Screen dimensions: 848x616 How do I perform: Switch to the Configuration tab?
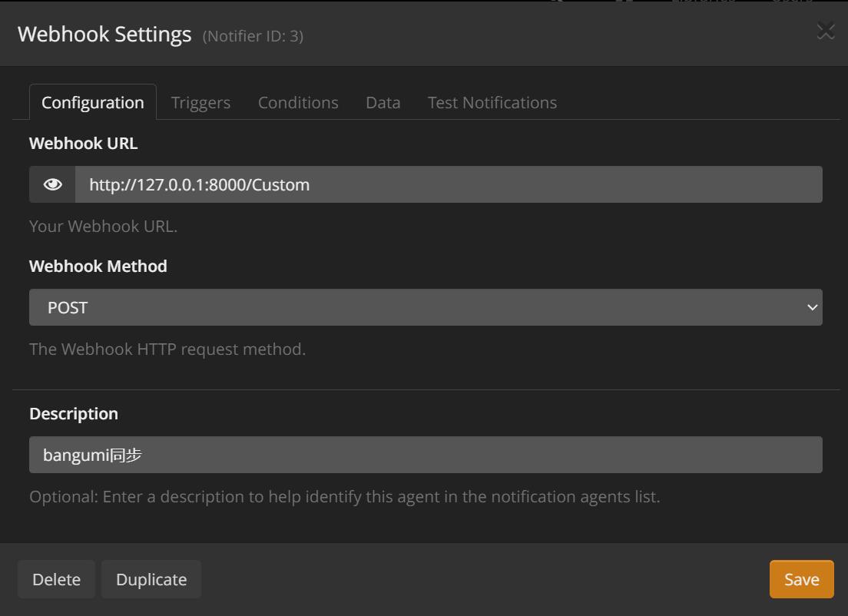92,102
